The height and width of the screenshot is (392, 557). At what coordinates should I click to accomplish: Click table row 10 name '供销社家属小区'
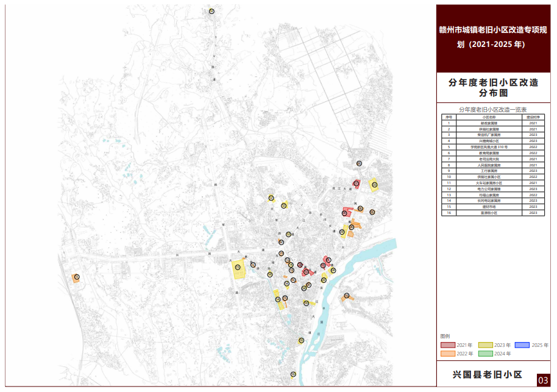(x=489, y=177)
